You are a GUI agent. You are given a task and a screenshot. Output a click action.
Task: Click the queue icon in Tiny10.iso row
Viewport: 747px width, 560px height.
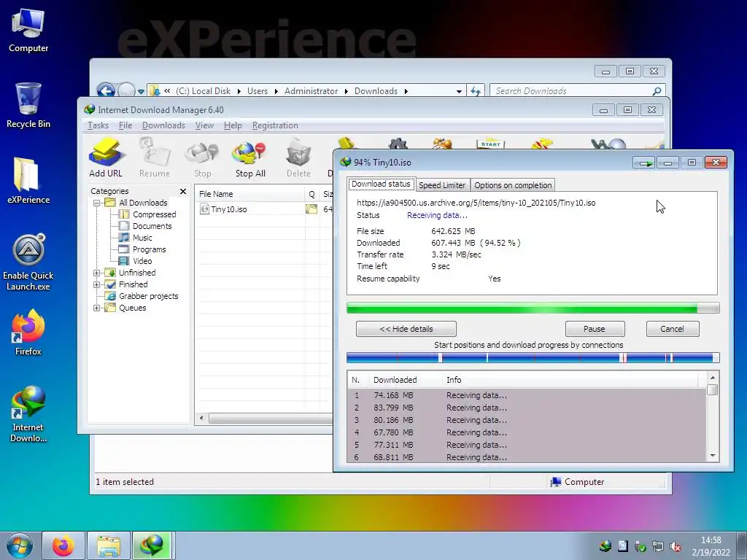coord(311,209)
